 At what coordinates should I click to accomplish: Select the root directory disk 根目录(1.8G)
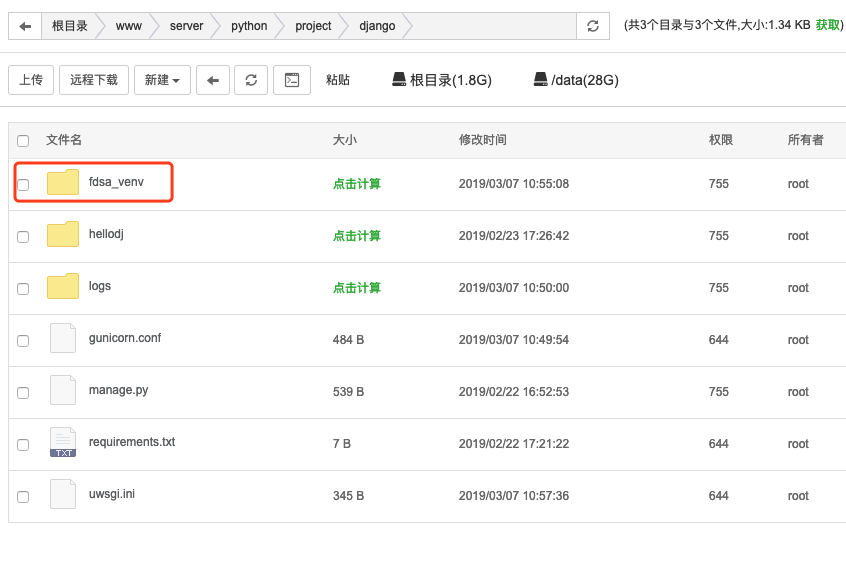441,80
